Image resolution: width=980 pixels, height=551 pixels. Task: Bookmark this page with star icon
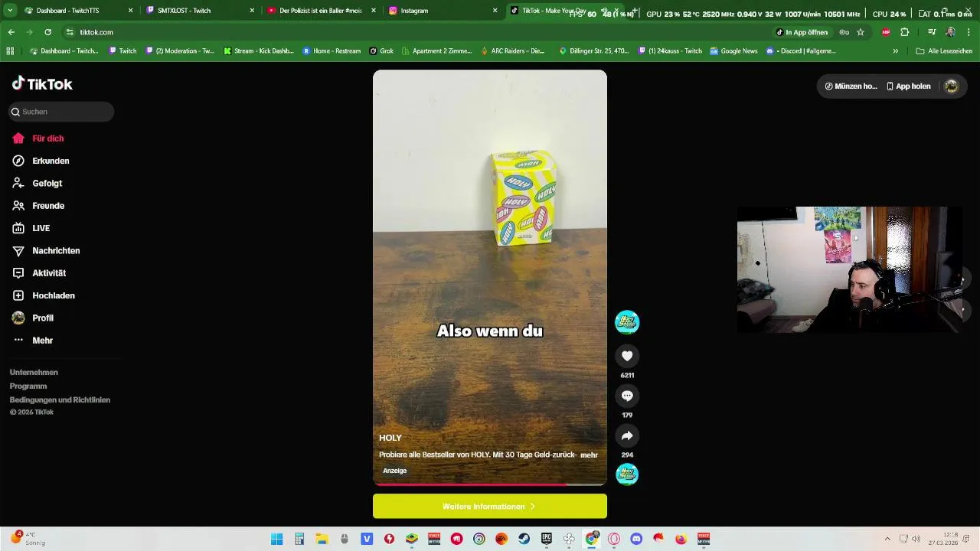coord(861,32)
